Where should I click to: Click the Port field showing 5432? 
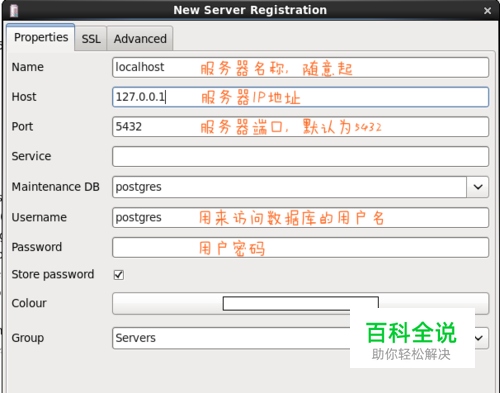[x=301, y=127]
